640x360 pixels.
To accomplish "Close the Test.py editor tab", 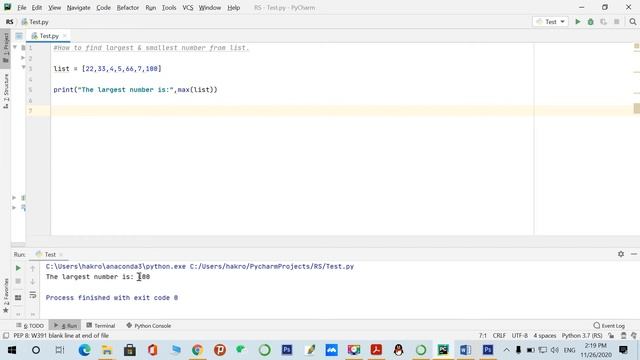I will pyautogui.click(x=64, y=36).
